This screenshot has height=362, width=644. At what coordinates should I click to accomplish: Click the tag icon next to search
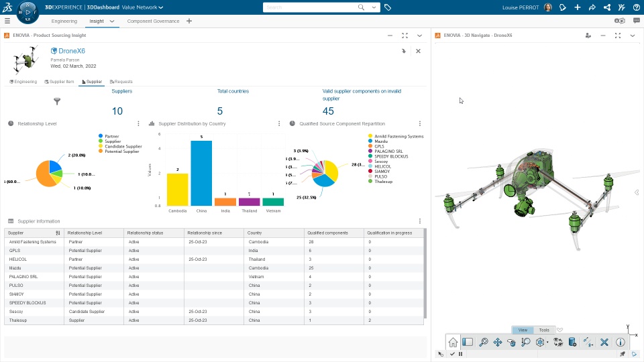click(387, 7)
